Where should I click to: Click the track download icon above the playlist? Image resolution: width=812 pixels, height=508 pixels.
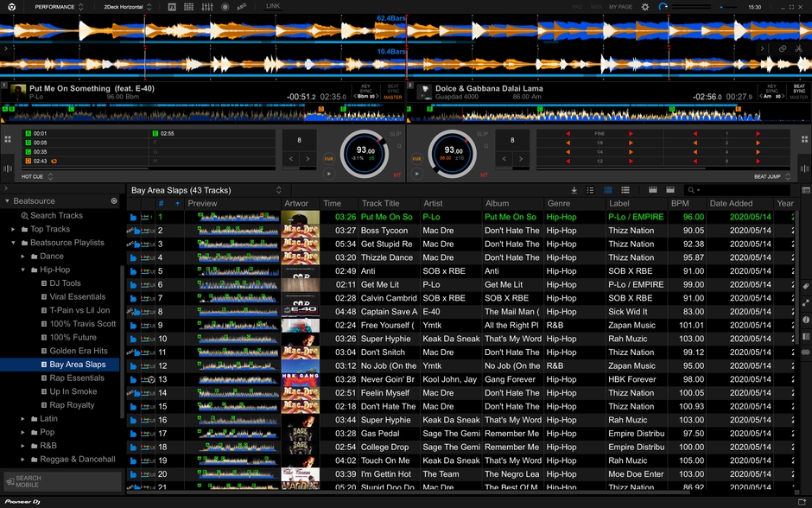tap(574, 189)
